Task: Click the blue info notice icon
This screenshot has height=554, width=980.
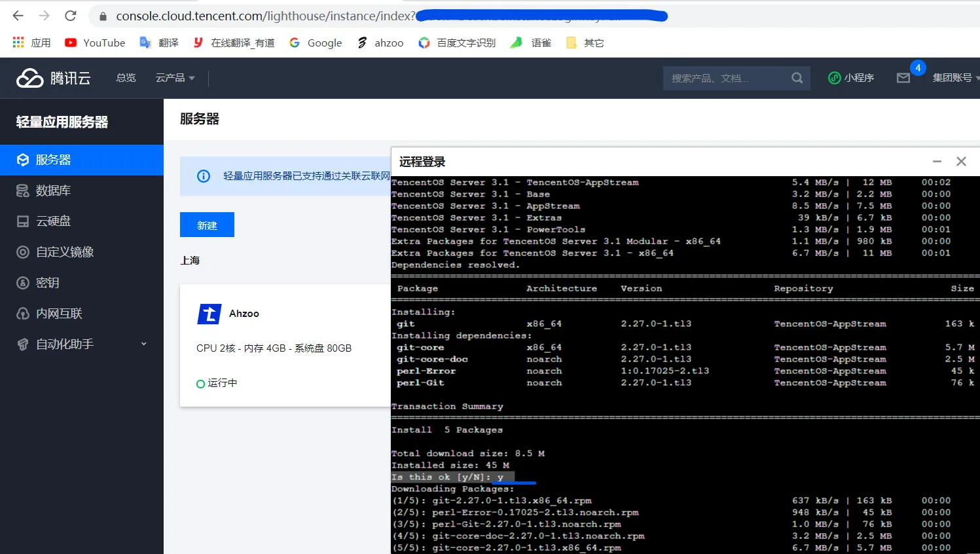Action: (x=204, y=176)
